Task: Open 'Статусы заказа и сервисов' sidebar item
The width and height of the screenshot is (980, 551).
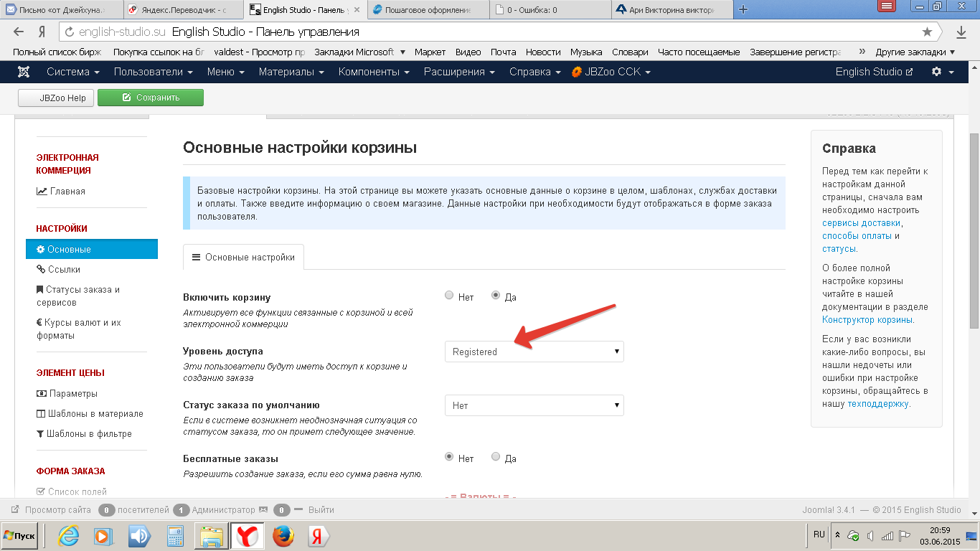Action: tap(78, 296)
